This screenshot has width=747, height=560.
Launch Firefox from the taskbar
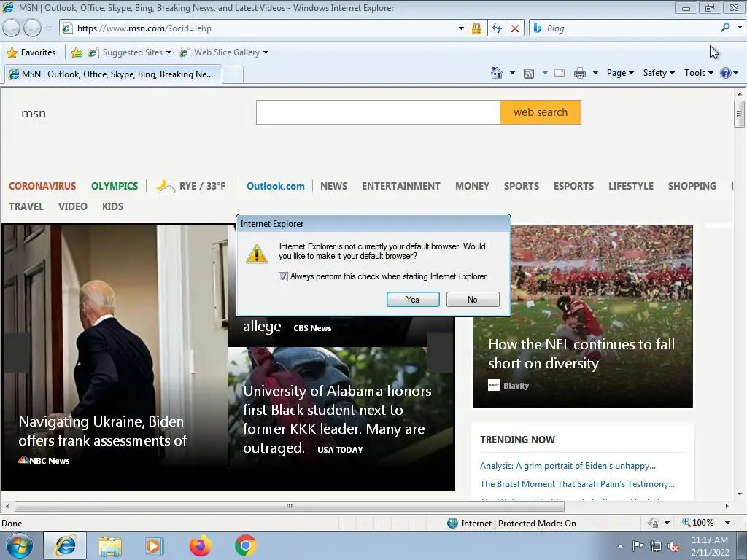click(200, 545)
